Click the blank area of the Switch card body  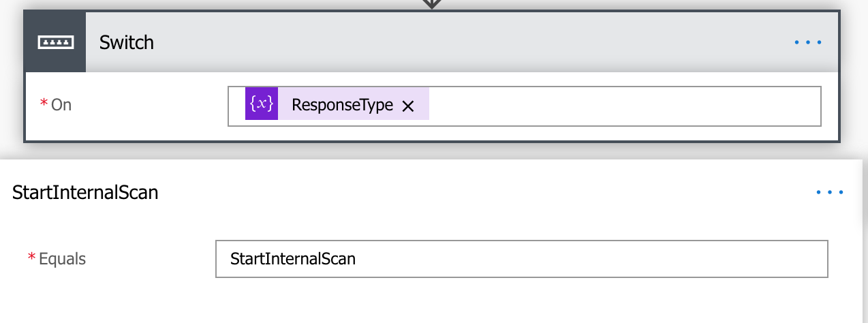pyautogui.click(x=136, y=129)
